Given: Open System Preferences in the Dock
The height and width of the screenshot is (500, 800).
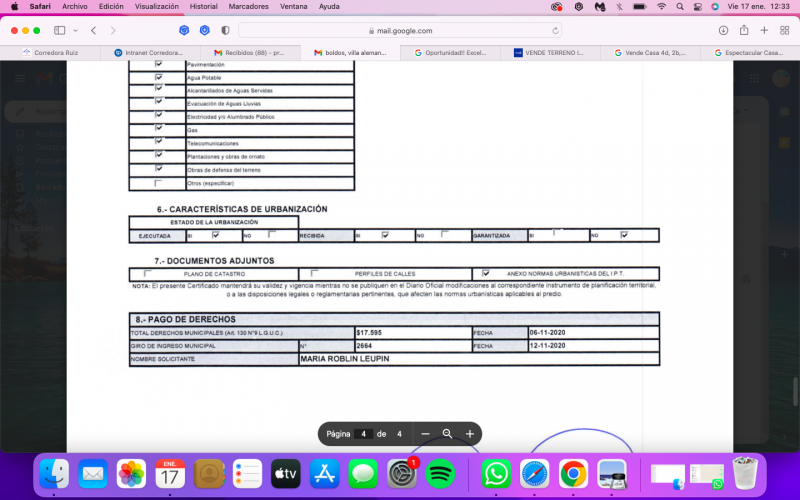Looking at the screenshot, I should [402, 474].
